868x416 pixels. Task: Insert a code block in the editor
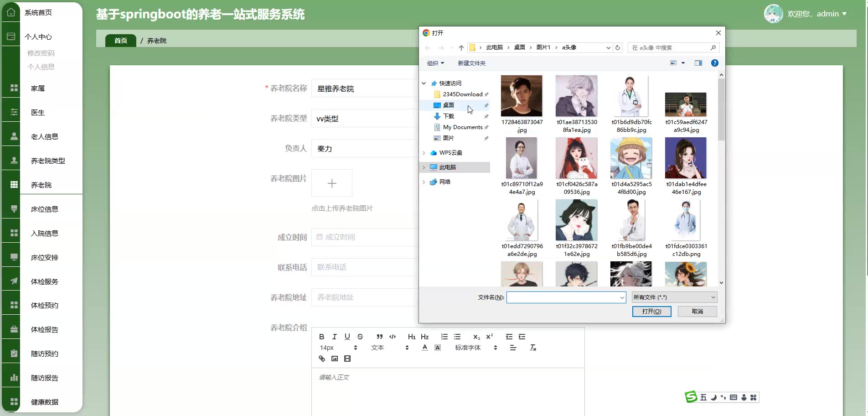pos(393,337)
